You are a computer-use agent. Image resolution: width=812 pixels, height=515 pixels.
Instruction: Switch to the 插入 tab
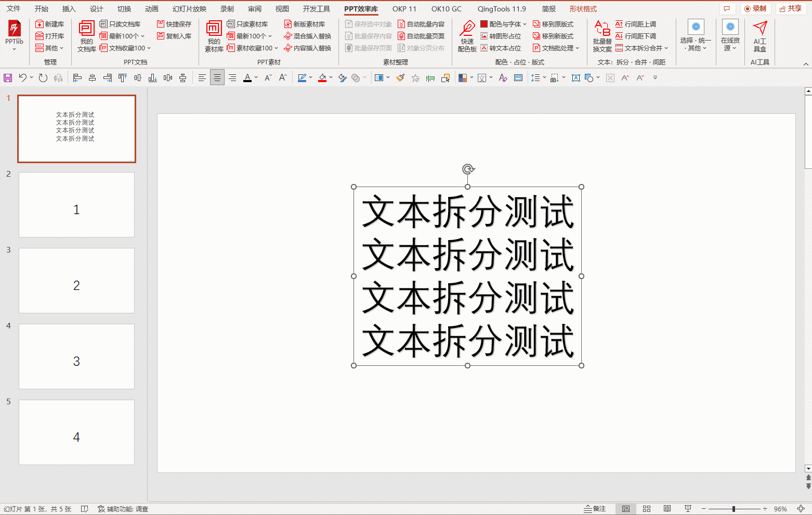69,9
